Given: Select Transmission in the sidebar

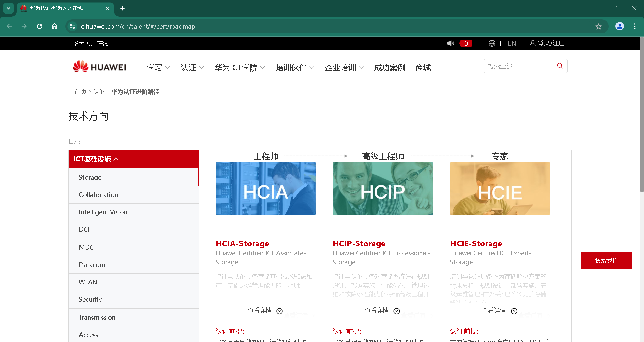Looking at the screenshot, I should click(134, 317).
